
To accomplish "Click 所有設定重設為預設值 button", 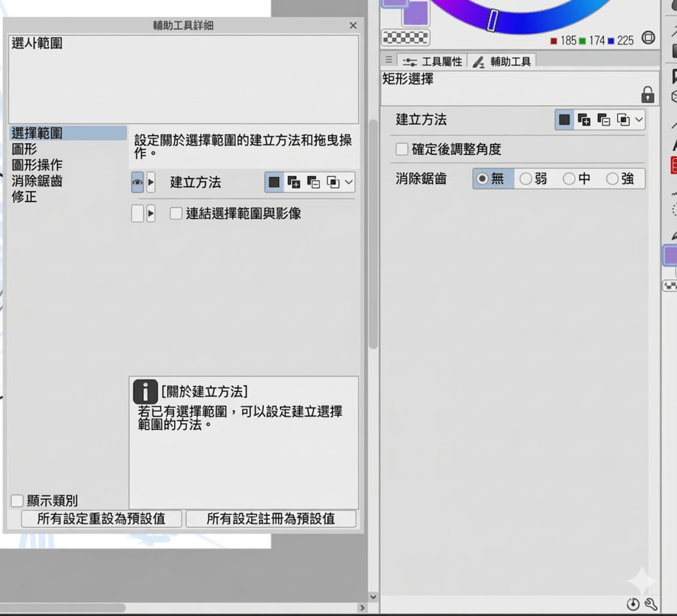I will pos(102,519).
